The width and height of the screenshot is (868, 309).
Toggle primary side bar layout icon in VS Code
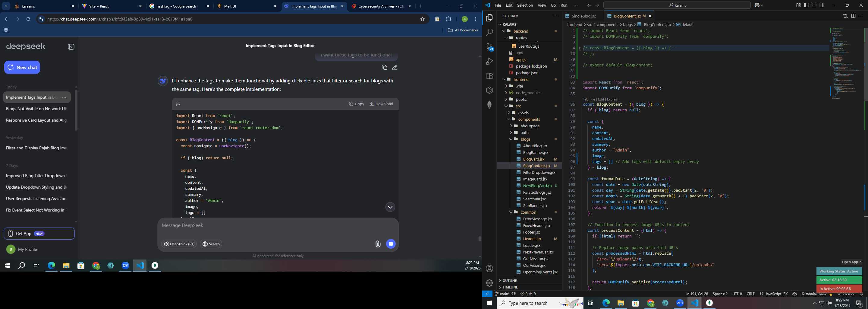(x=806, y=5)
